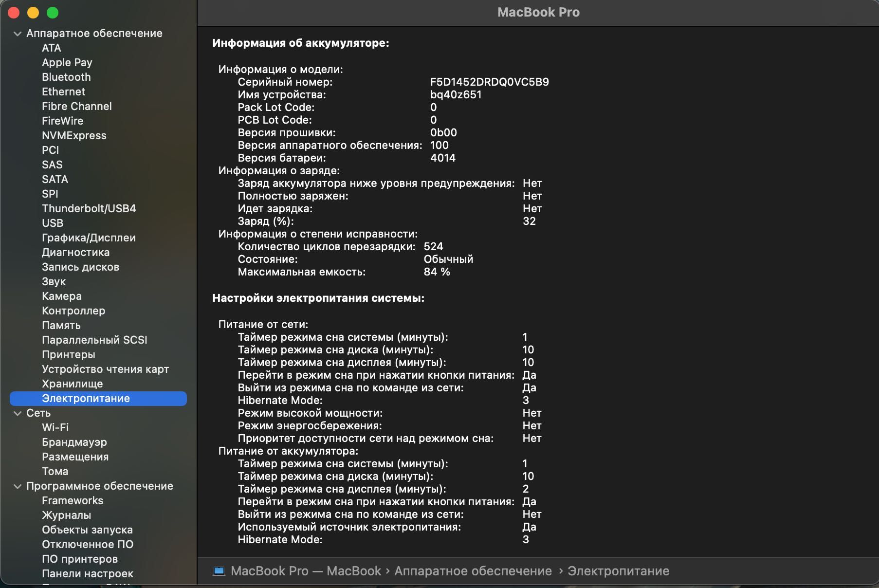Open Память information
The image size is (879, 588).
pyautogui.click(x=61, y=325)
